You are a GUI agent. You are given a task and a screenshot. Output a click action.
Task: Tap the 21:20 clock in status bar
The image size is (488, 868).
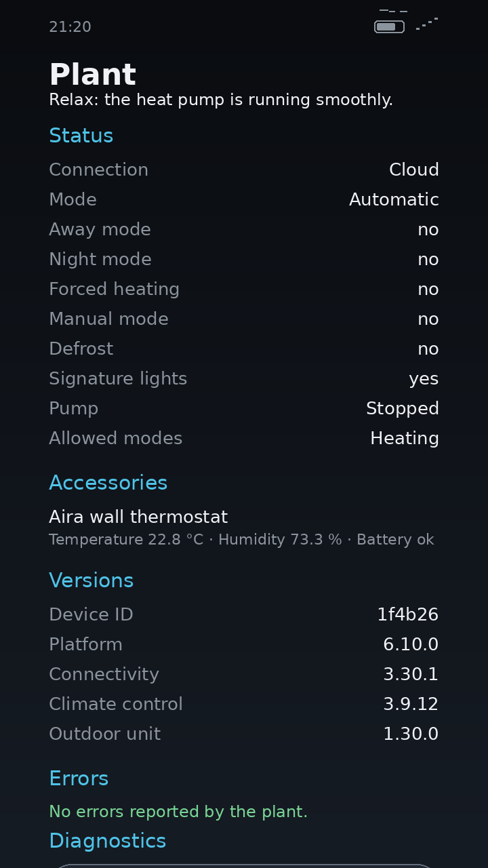point(70,27)
